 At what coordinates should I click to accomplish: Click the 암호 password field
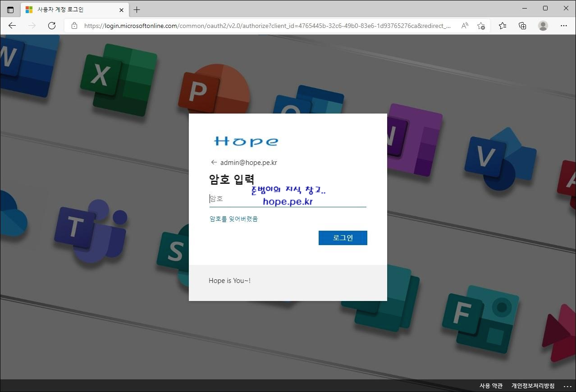288,199
